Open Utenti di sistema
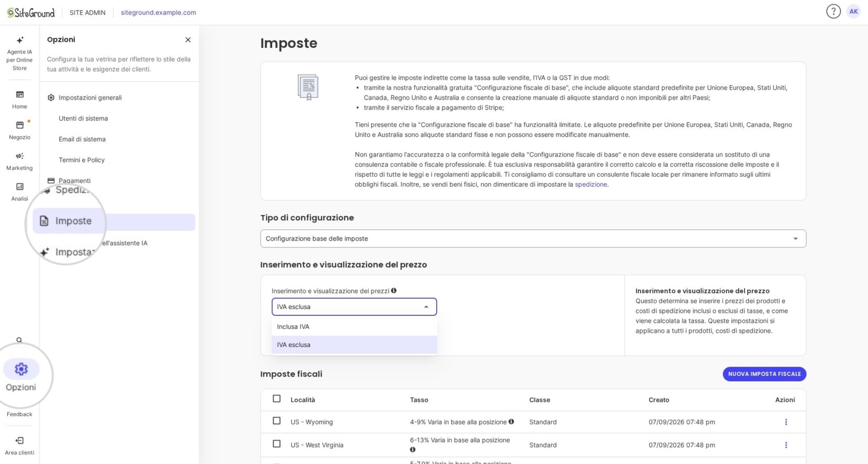 point(83,118)
